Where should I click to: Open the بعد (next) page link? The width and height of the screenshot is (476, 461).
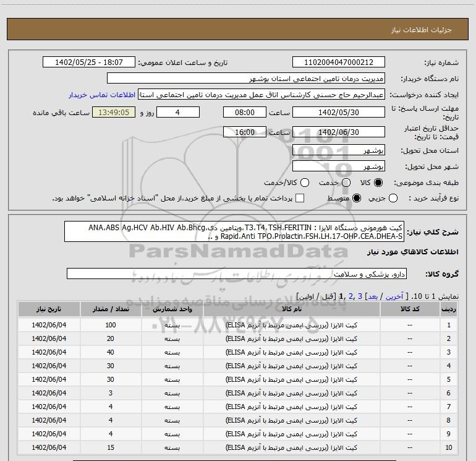coord(373,296)
